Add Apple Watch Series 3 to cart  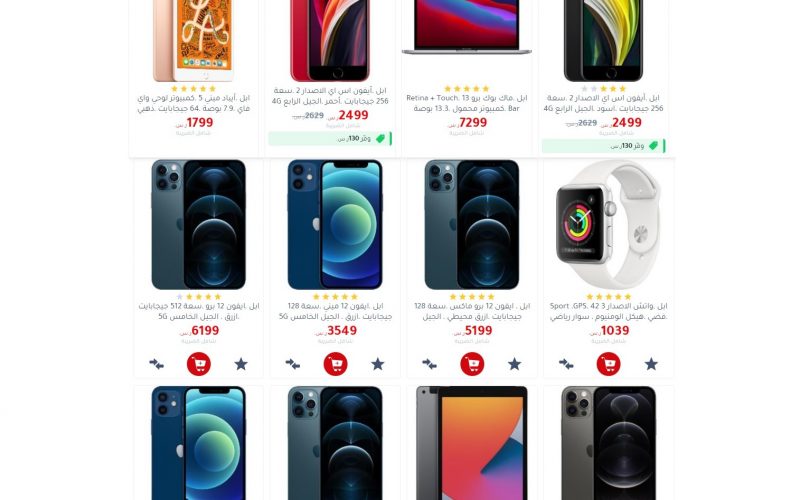pos(608,364)
